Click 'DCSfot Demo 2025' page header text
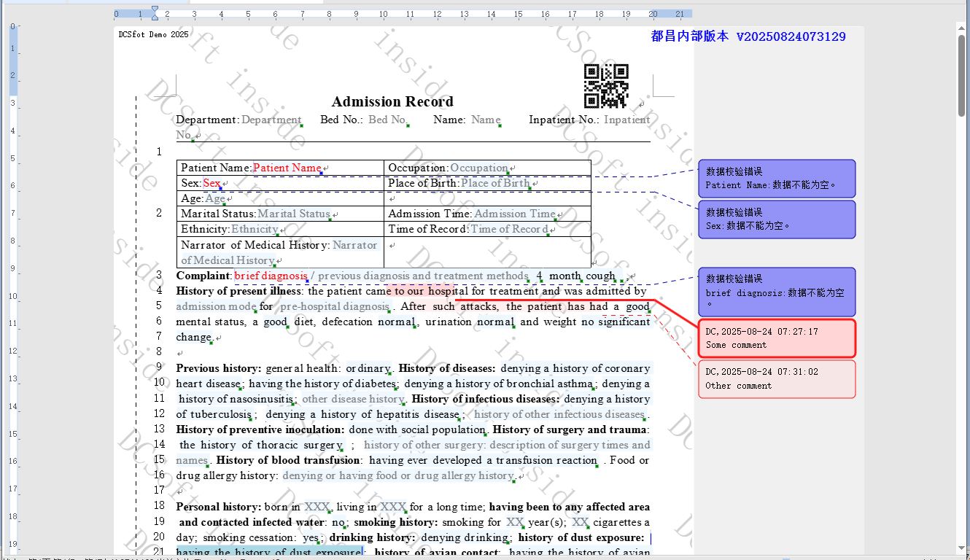This screenshot has width=970, height=560. pyautogui.click(x=153, y=34)
